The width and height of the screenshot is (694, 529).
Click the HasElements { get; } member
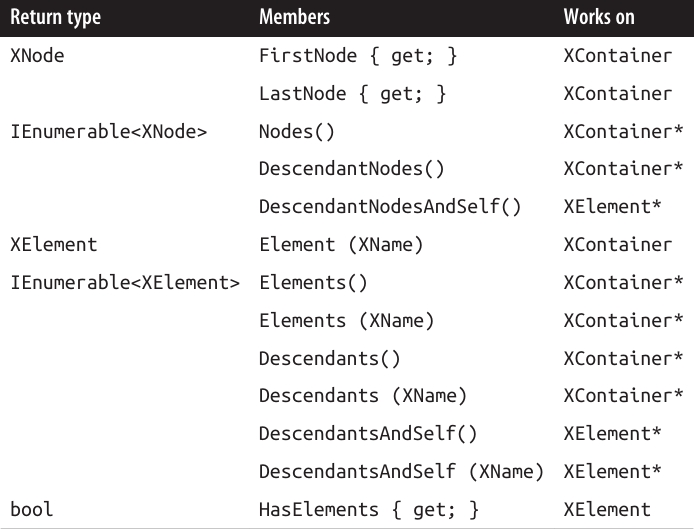click(x=368, y=509)
